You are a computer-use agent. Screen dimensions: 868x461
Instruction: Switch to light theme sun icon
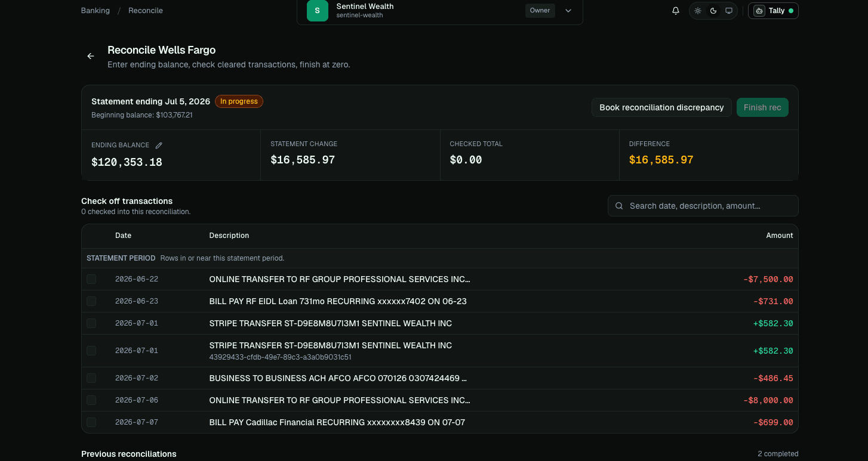tap(698, 11)
